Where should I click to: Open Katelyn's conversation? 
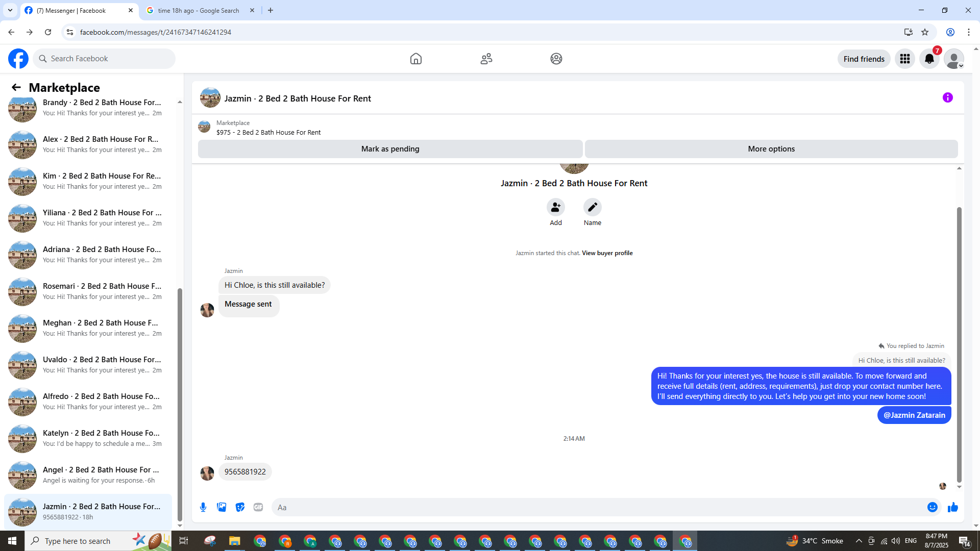tap(88, 438)
